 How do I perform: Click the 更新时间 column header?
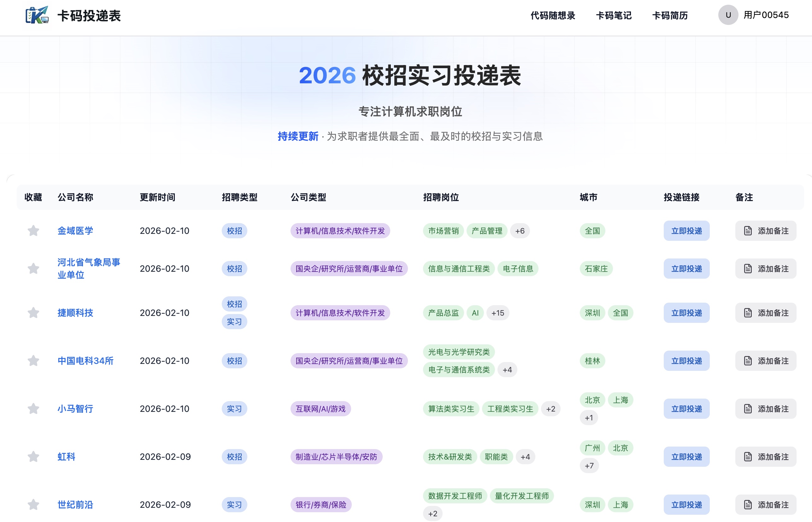tap(157, 197)
